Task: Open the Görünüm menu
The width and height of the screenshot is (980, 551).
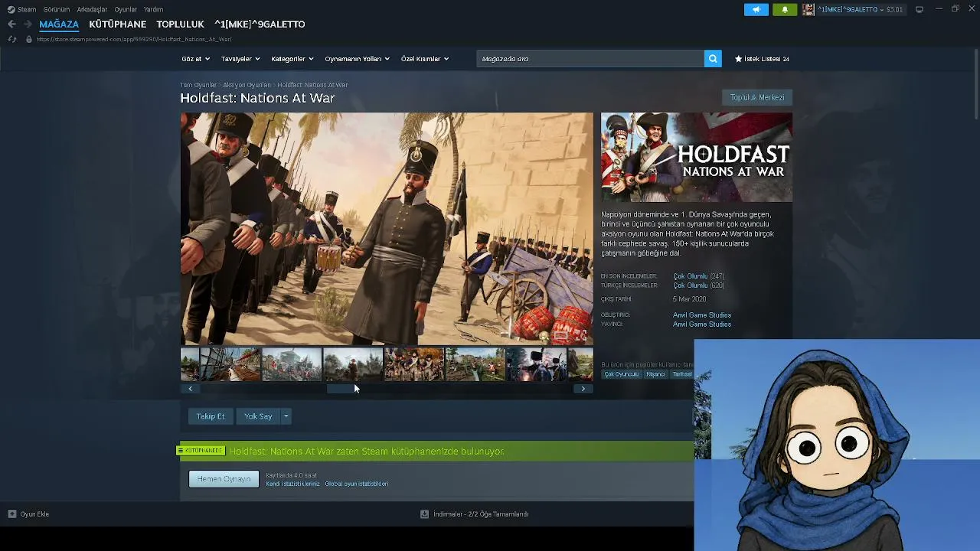Action: click(57, 9)
